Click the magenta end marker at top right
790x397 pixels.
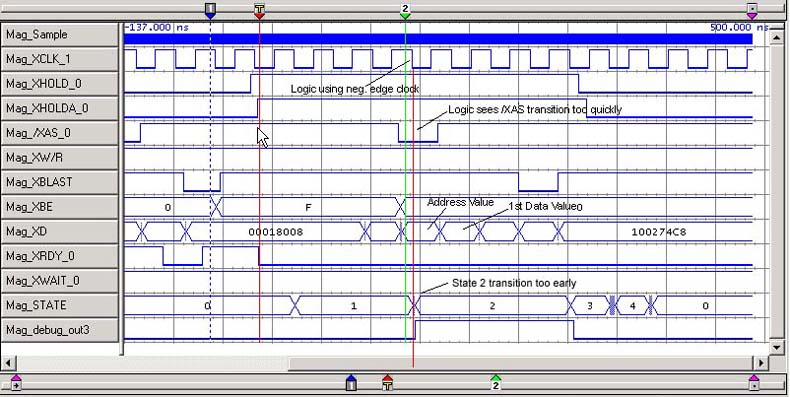point(752,11)
